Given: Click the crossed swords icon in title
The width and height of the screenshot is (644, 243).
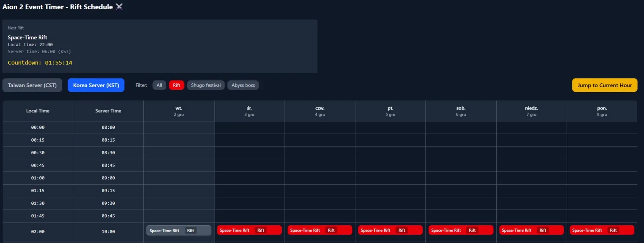Looking at the screenshot, I should [x=119, y=6].
